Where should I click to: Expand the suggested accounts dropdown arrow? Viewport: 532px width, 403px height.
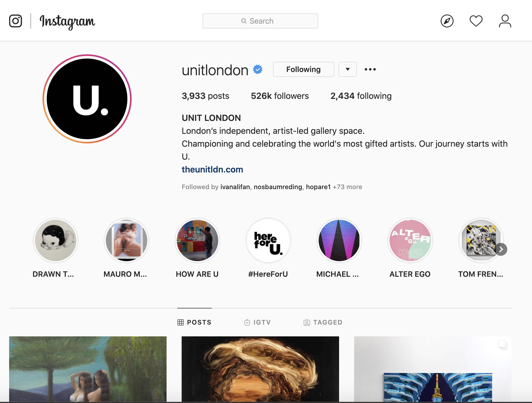pyautogui.click(x=348, y=69)
